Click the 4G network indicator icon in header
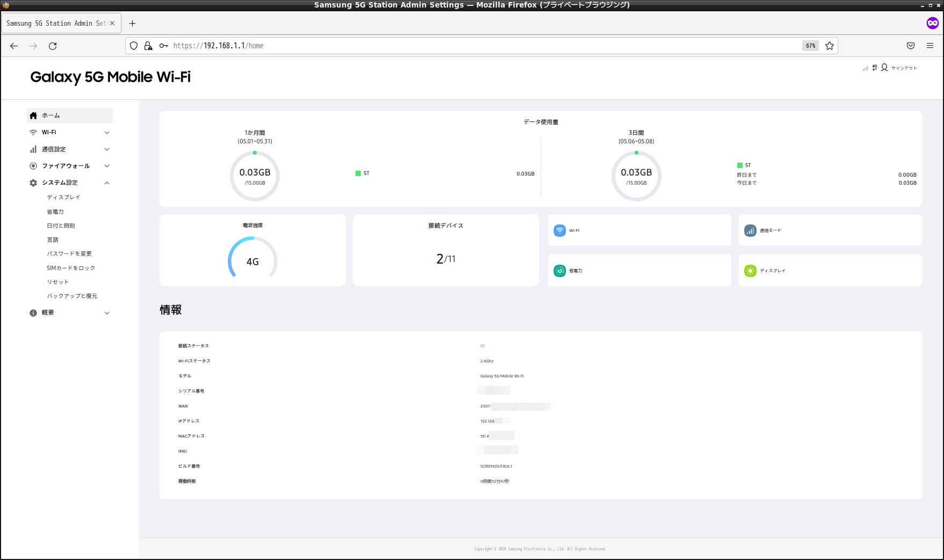The height and width of the screenshot is (560, 944). point(875,68)
